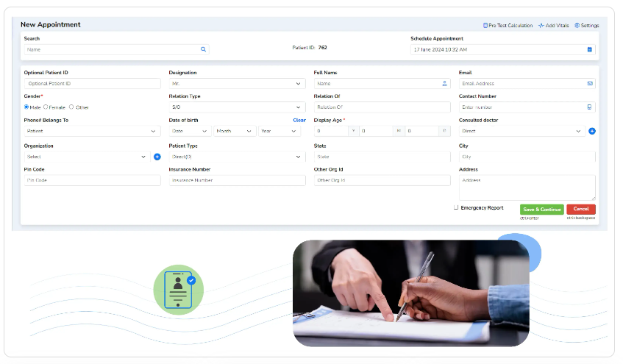The image size is (623, 364).
Task: Select the Other gender radio button
Action: click(71, 107)
